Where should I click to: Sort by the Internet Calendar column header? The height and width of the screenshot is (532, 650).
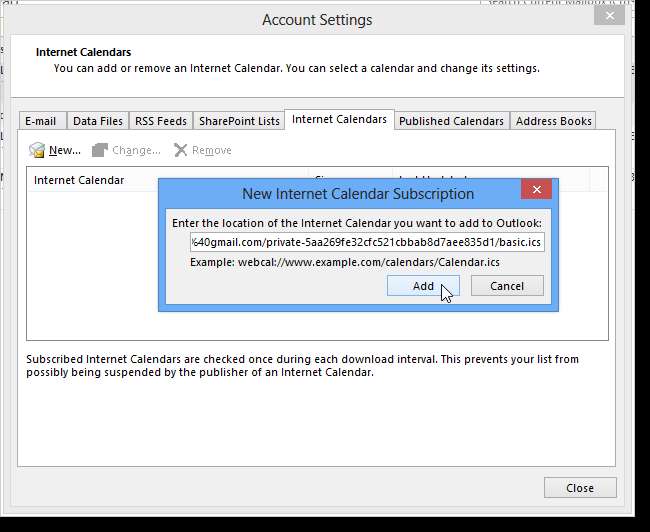[80, 180]
